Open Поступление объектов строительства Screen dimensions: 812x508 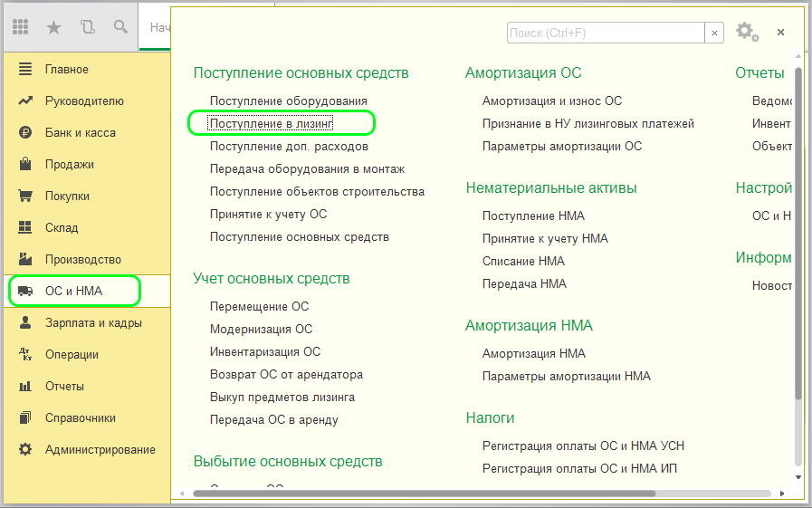pyautogui.click(x=317, y=192)
